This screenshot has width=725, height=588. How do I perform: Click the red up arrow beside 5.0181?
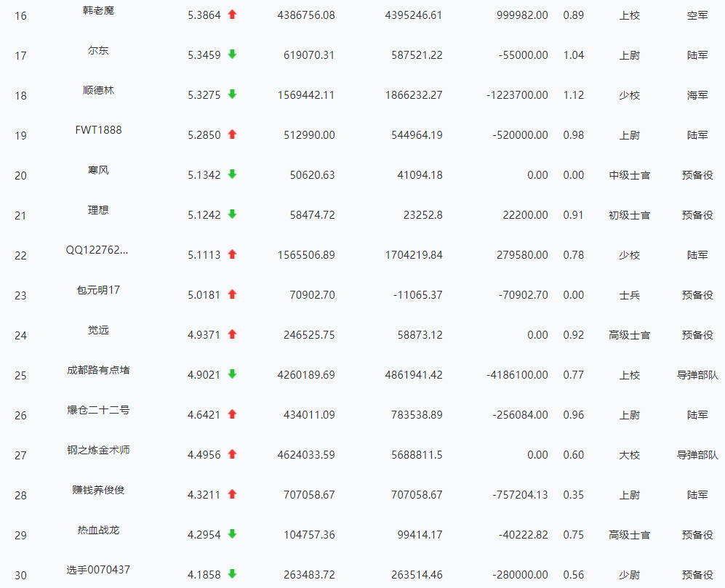coord(232,294)
